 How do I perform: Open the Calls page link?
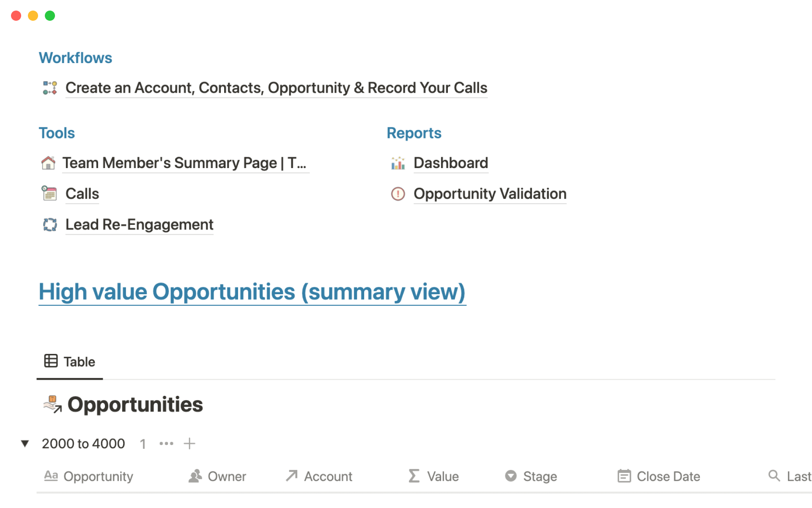tap(82, 194)
